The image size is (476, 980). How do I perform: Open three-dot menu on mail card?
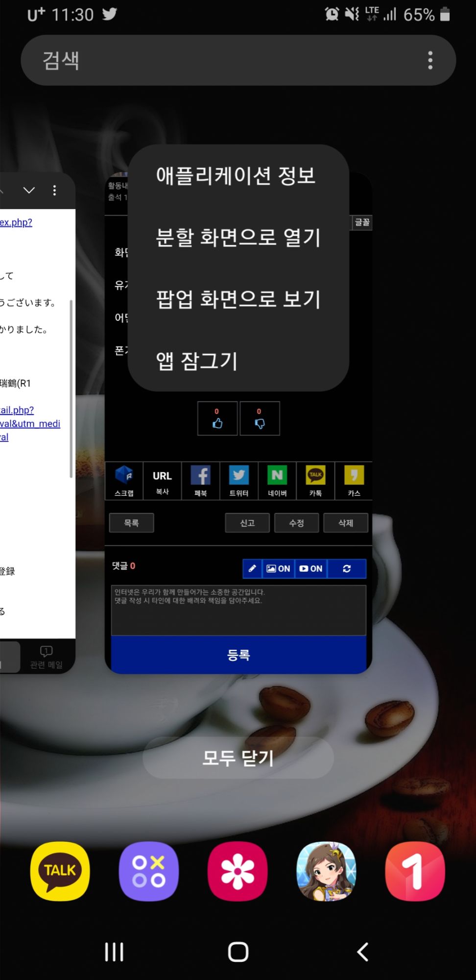click(54, 190)
